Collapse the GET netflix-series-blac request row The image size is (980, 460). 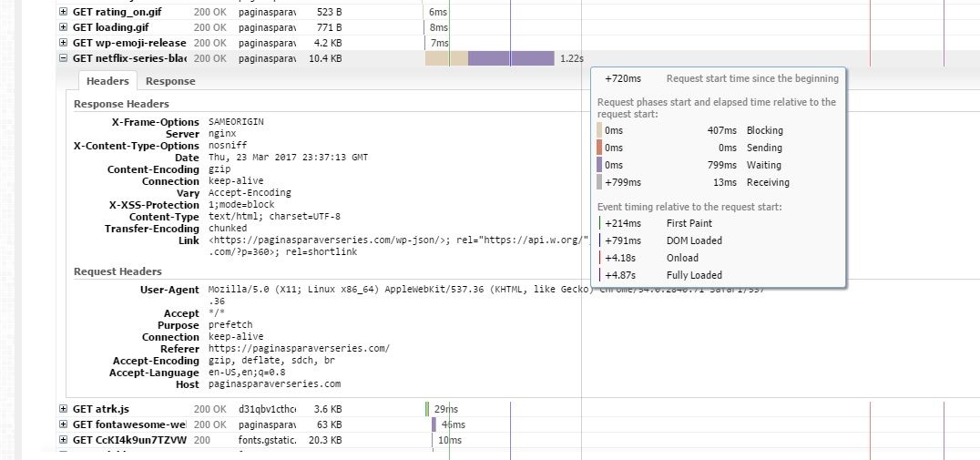[x=63, y=58]
